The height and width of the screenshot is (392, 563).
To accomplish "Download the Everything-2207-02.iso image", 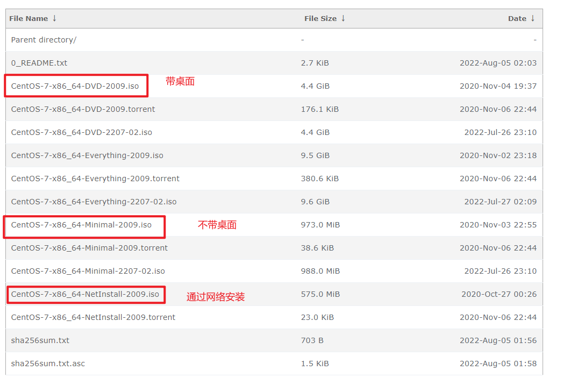I will point(94,202).
